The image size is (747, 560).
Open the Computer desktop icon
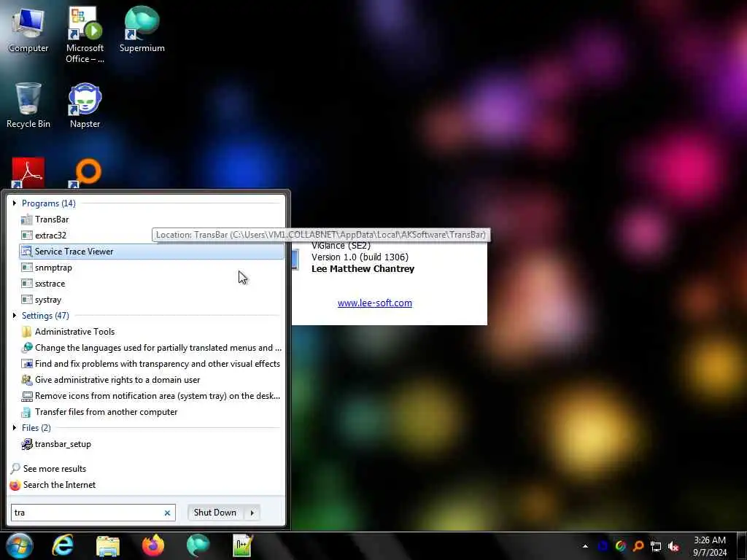coord(28,29)
